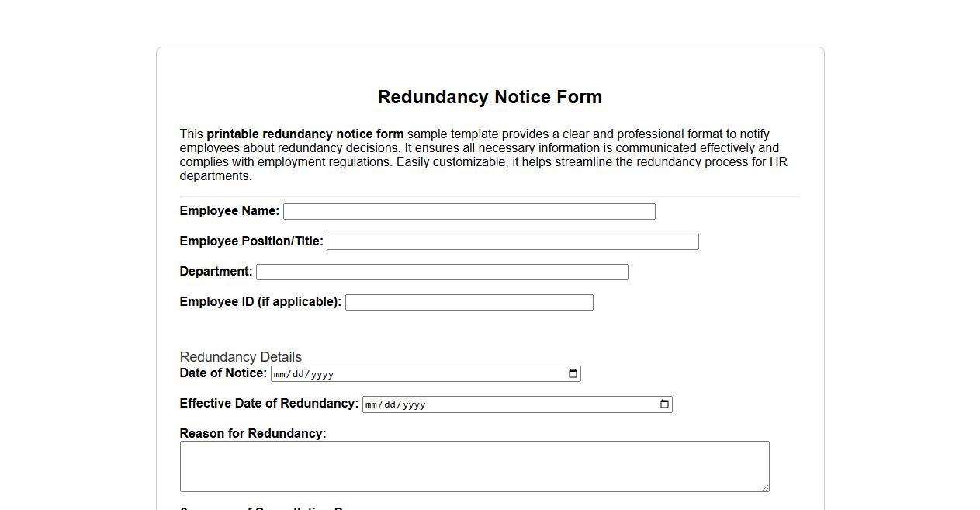Click the Employee Name input field
Image resolution: width=980 pixels, height=510 pixels.
(469, 211)
